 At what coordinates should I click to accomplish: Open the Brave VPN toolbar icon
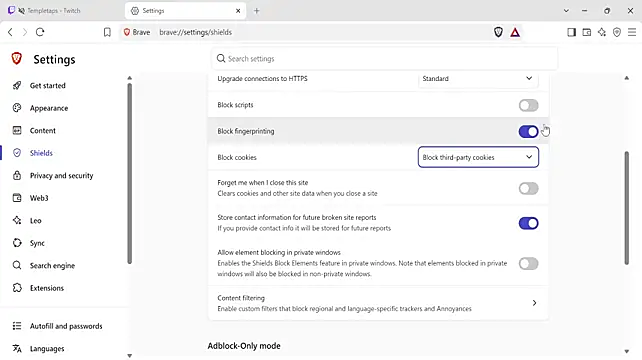(617, 32)
